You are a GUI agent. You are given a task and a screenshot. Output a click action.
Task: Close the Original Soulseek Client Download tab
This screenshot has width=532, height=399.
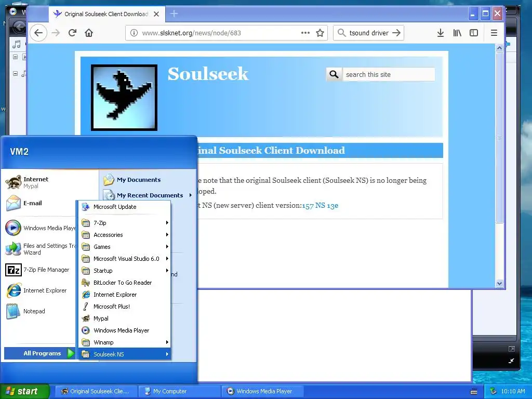[x=156, y=14]
